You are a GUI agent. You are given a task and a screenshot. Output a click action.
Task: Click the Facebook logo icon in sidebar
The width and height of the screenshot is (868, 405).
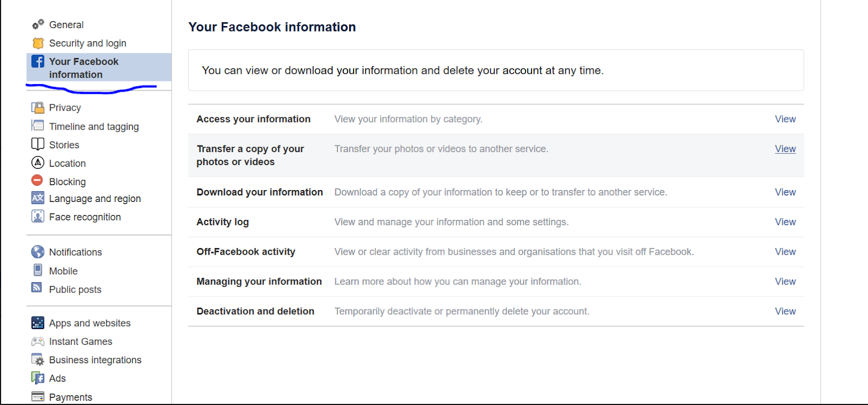[38, 61]
